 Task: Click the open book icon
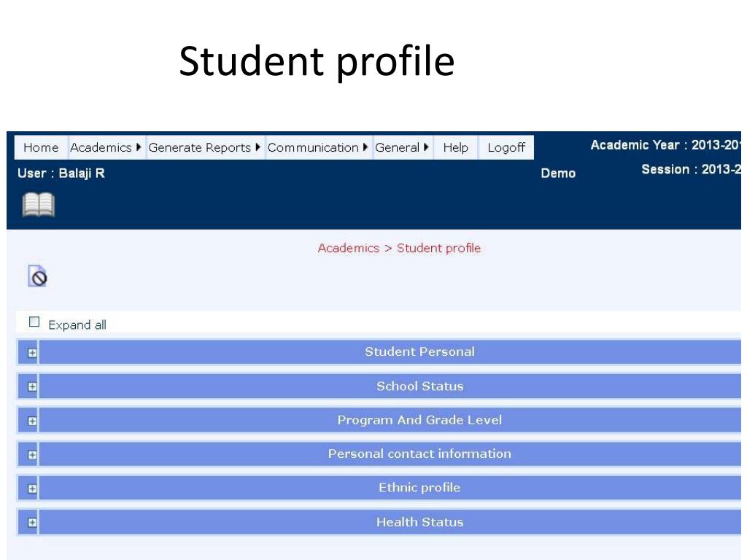[x=38, y=205]
